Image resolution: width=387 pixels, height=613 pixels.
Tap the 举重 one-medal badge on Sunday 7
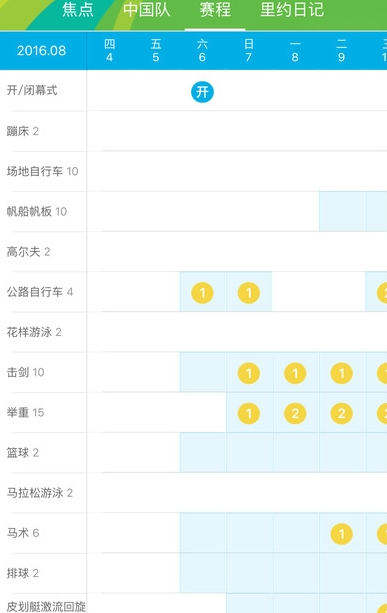(x=249, y=414)
